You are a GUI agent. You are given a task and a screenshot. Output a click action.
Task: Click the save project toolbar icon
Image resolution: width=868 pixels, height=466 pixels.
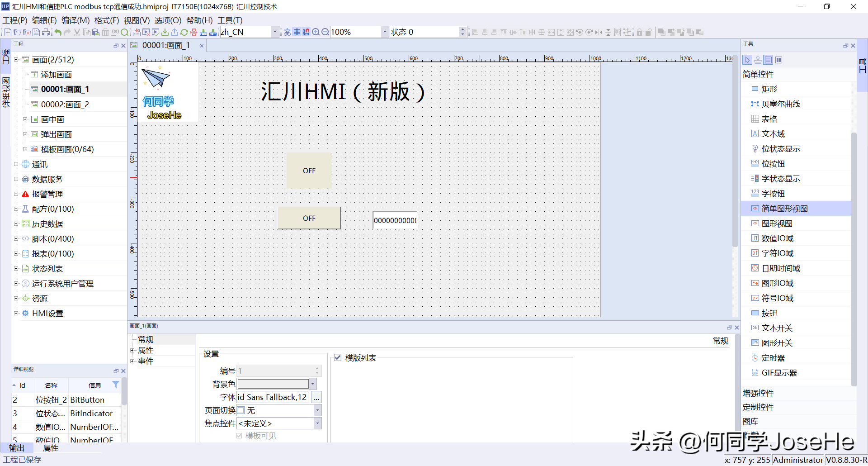(x=36, y=32)
